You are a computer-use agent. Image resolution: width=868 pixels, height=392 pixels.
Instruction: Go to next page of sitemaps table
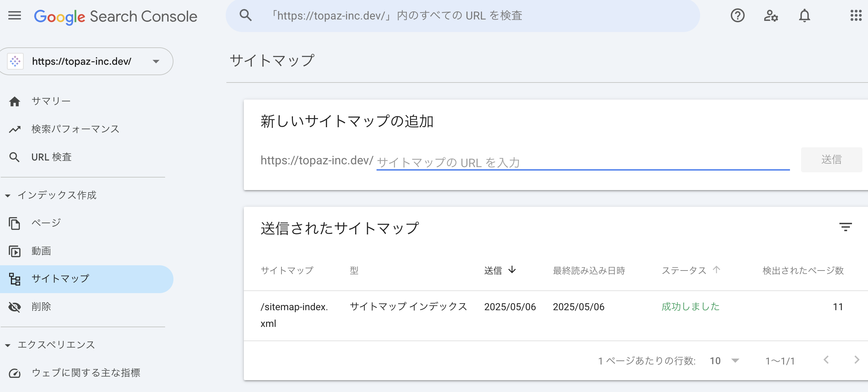[x=857, y=360]
